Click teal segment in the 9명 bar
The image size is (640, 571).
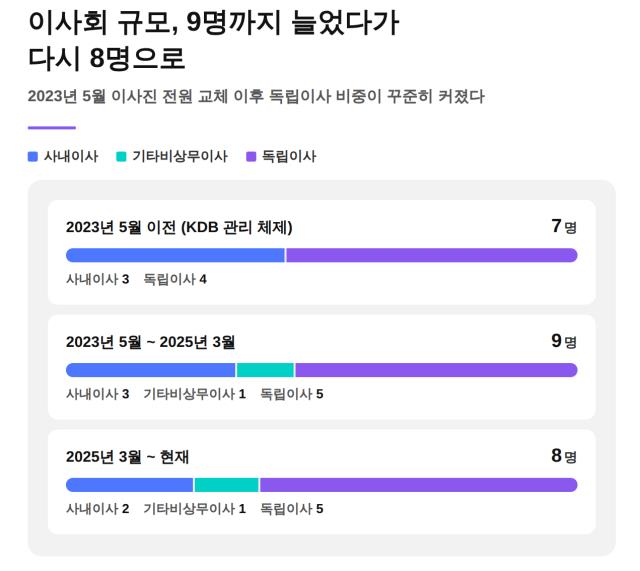pos(265,370)
